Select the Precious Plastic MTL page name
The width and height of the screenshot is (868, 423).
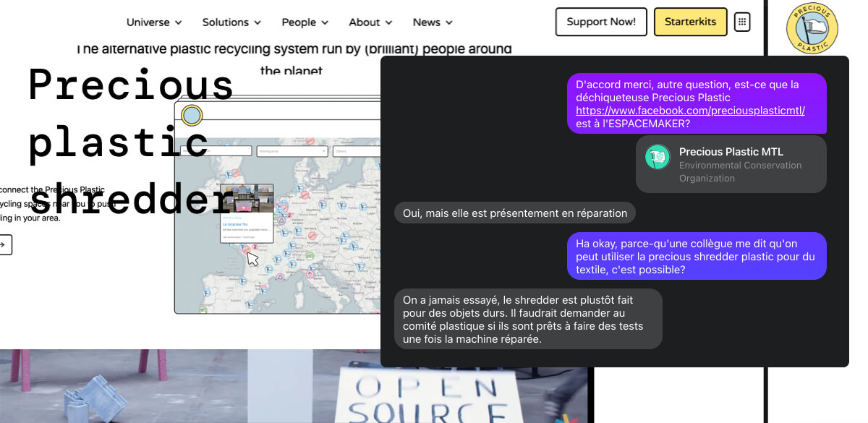click(731, 152)
